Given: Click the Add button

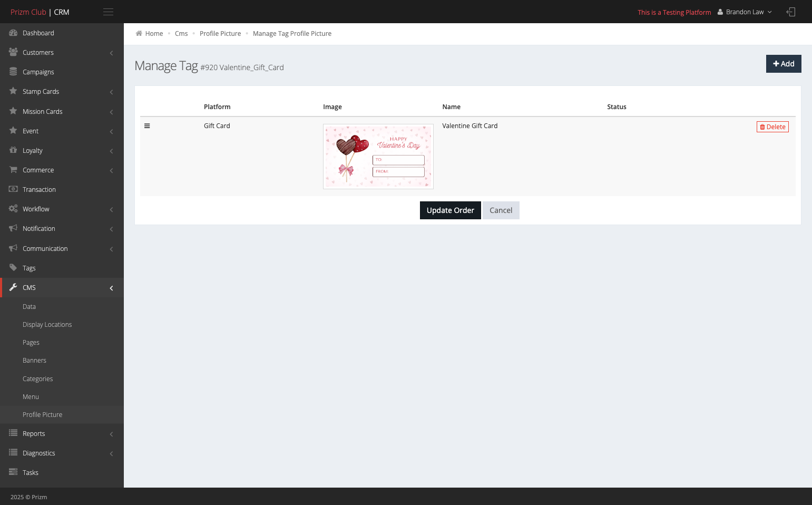Looking at the screenshot, I should click(784, 64).
